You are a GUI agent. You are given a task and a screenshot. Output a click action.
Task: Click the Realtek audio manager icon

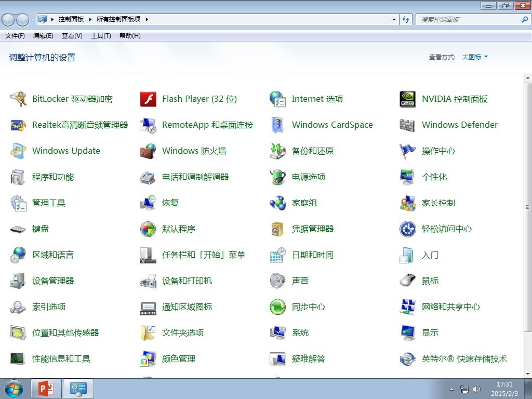tap(18, 125)
